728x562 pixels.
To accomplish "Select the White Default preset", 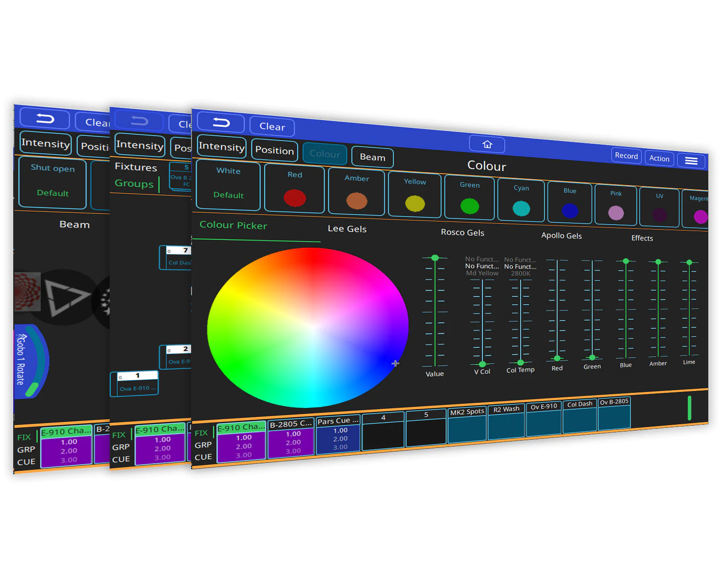I will (x=228, y=185).
